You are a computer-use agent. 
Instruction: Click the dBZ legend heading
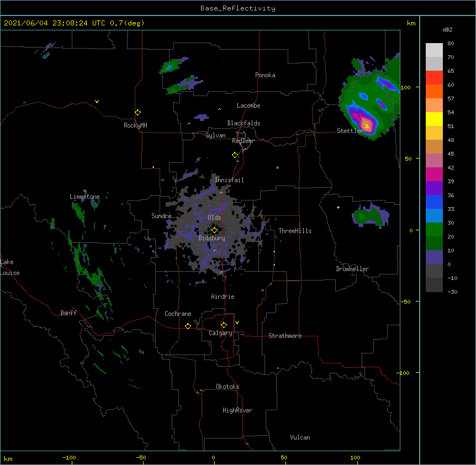[447, 29]
